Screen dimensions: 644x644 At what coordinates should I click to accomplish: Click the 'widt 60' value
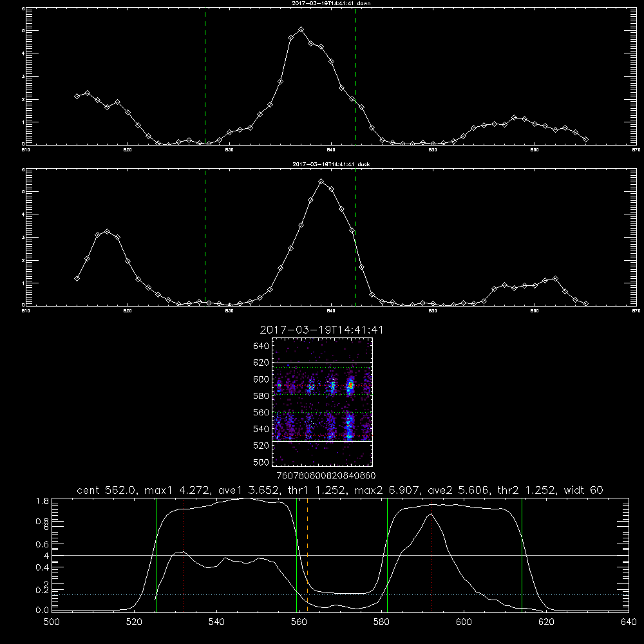[x=583, y=490]
